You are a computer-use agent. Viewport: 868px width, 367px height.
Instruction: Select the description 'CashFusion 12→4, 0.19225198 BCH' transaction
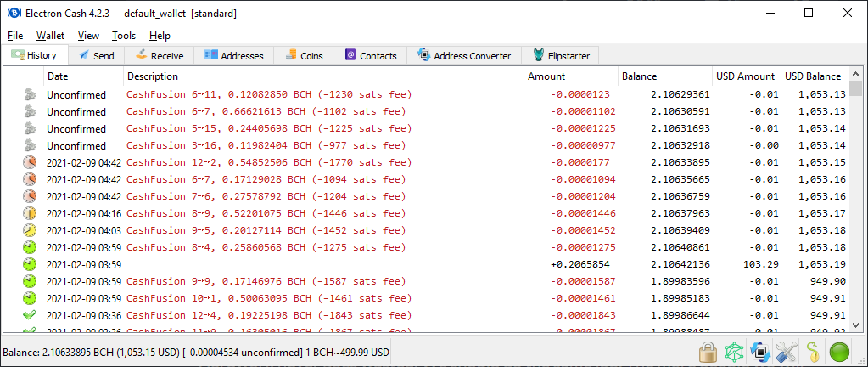pyautogui.click(x=268, y=315)
